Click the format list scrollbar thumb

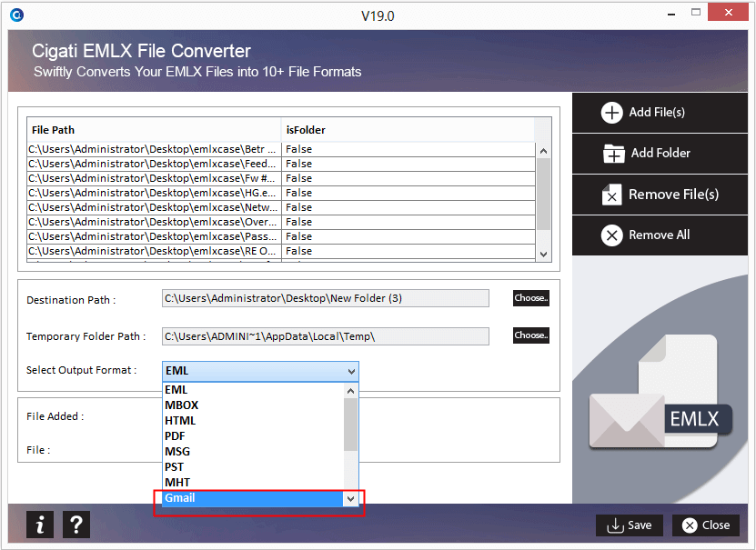point(351,425)
